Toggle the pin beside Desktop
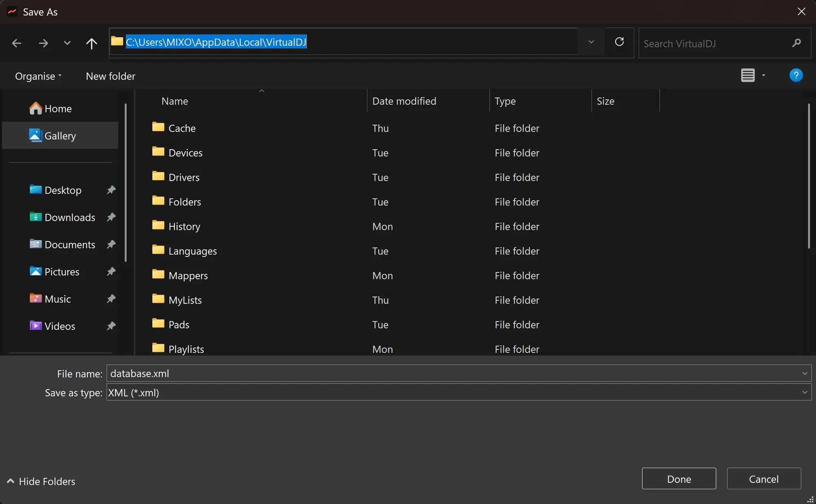The width and height of the screenshot is (816, 504). (111, 190)
